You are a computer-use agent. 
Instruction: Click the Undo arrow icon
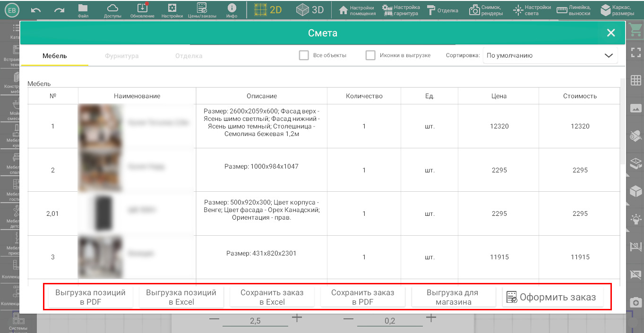click(36, 10)
